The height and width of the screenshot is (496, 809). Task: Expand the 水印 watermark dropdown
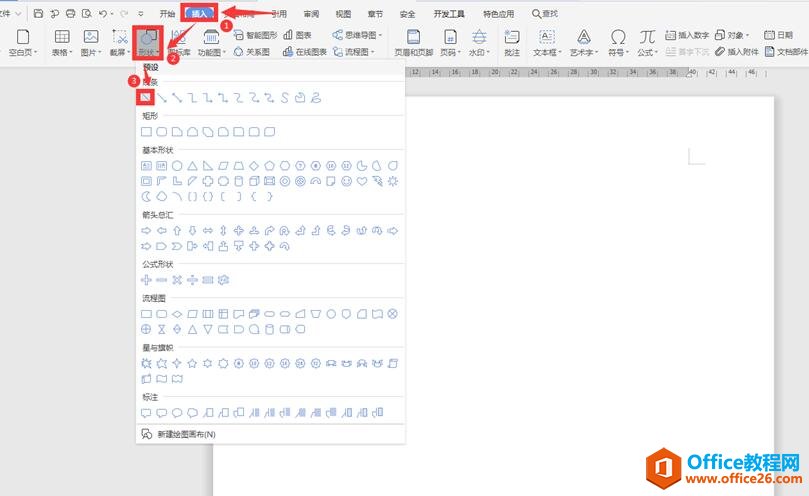tap(479, 52)
